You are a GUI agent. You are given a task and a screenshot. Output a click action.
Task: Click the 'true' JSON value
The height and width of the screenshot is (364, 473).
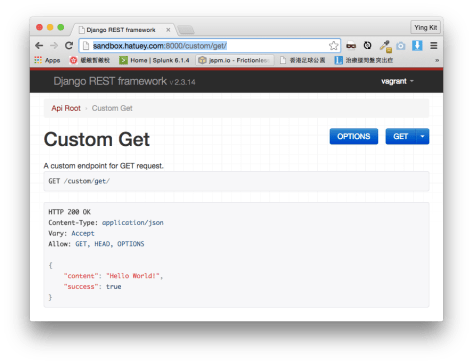(114, 287)
